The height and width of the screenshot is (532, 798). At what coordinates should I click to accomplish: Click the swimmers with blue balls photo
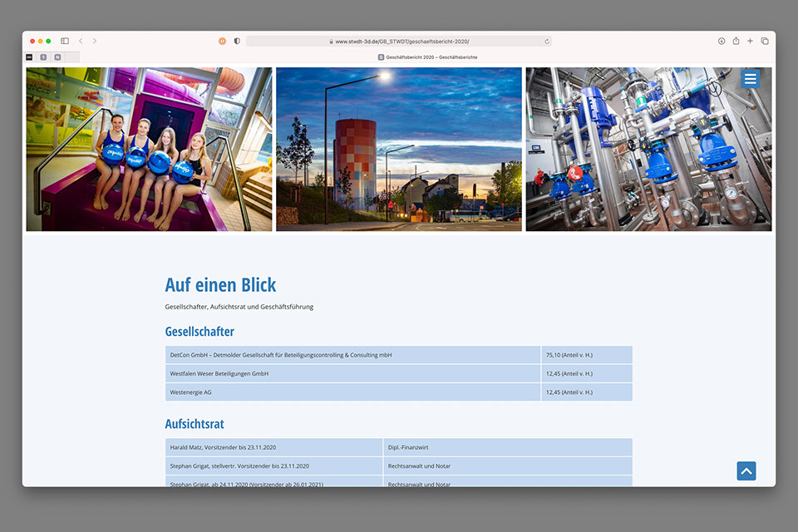coord(149,150)
